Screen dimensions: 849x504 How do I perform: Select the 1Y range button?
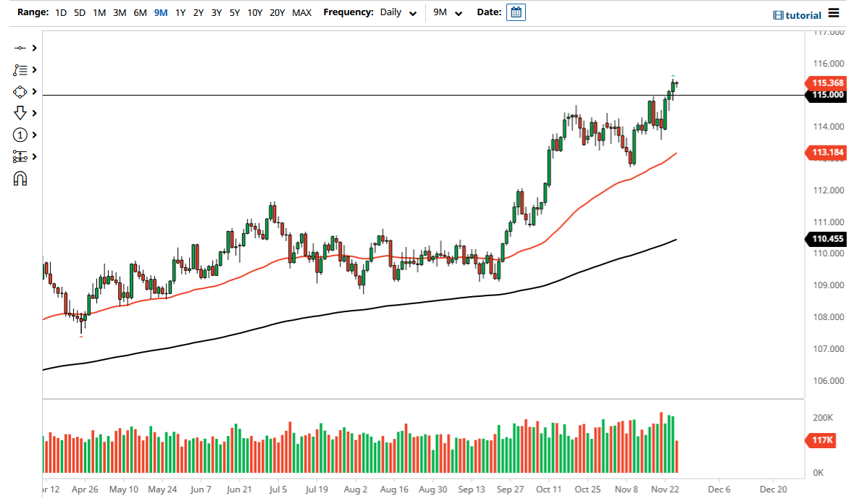pos(180,12)
